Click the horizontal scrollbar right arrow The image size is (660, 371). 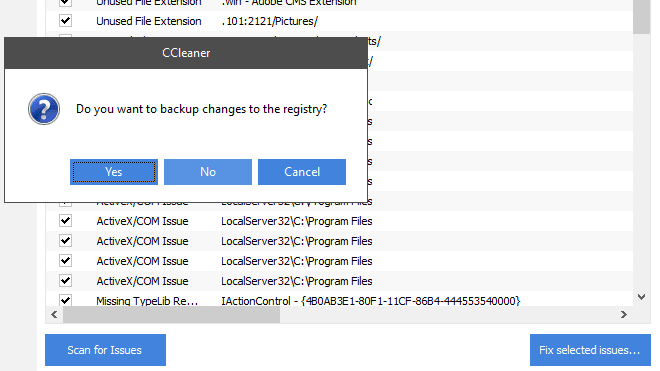pos(624,315)
